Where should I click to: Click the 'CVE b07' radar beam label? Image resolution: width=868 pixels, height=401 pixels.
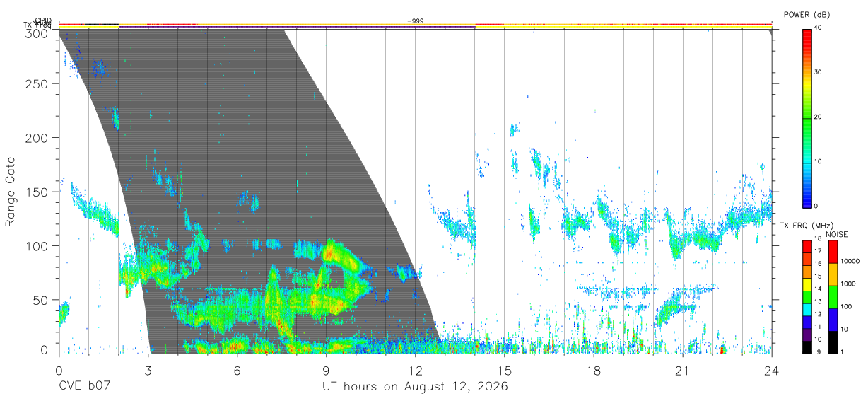pos(83,386)
